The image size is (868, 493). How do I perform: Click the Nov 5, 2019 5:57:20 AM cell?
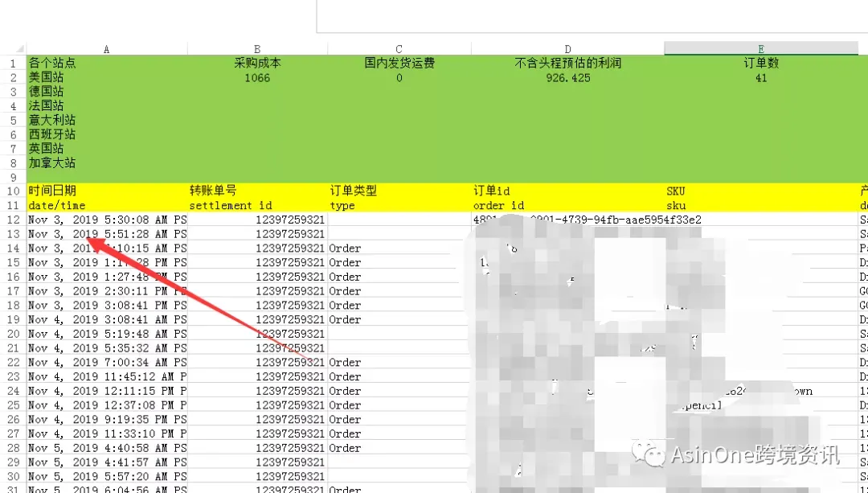[107, 476]
